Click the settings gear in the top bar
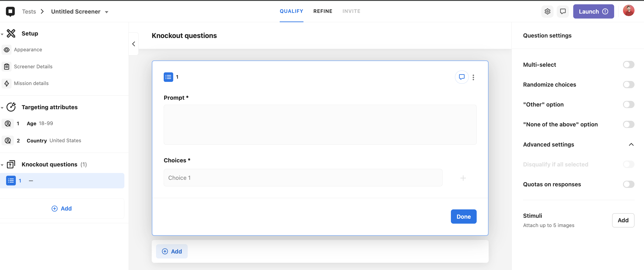The width and height of the screenshot is (644, 270). point(547,11)
